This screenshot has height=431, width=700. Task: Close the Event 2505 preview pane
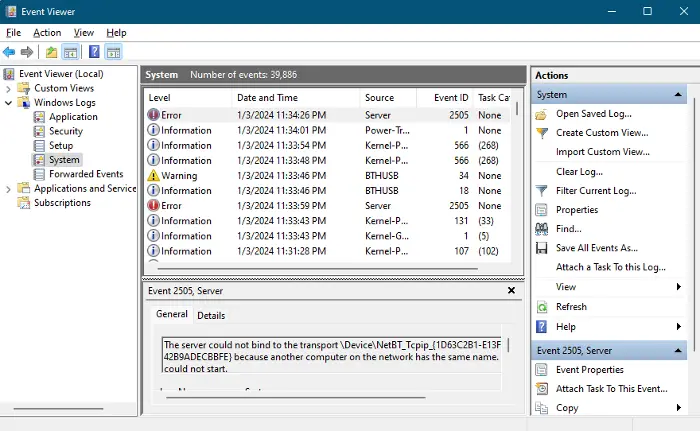512,290
